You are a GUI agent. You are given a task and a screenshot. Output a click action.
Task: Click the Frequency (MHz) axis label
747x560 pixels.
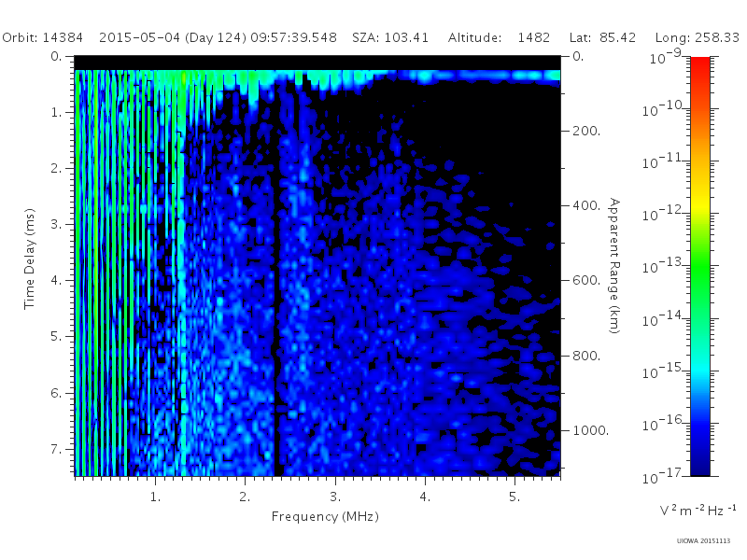point(325,517)
